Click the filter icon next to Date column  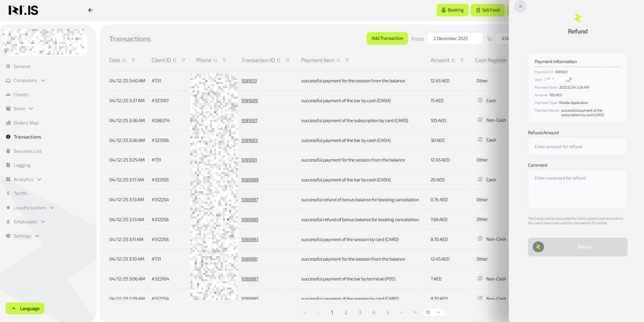133,60
